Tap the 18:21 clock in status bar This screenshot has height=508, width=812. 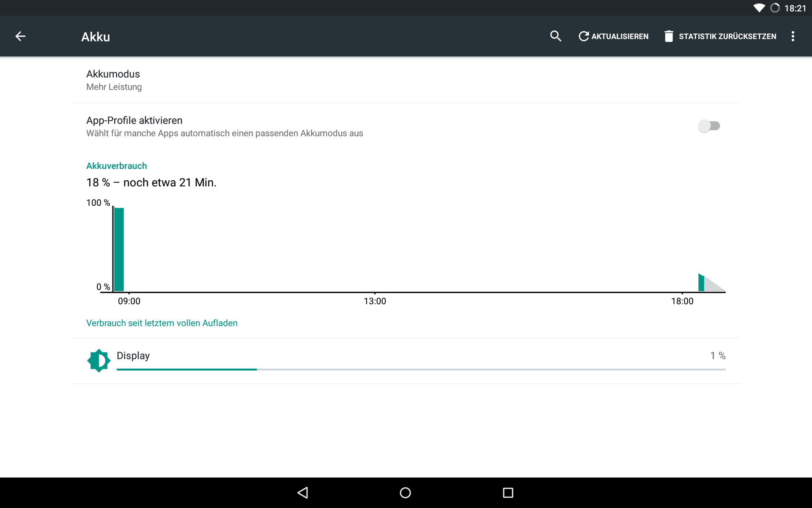pos(795,8)
